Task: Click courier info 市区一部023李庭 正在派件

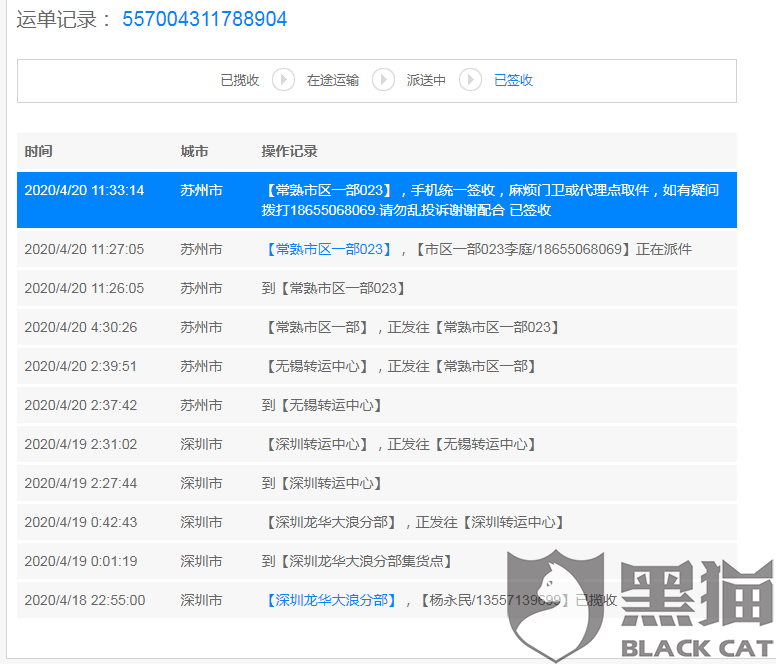Action: coord(552,249)
